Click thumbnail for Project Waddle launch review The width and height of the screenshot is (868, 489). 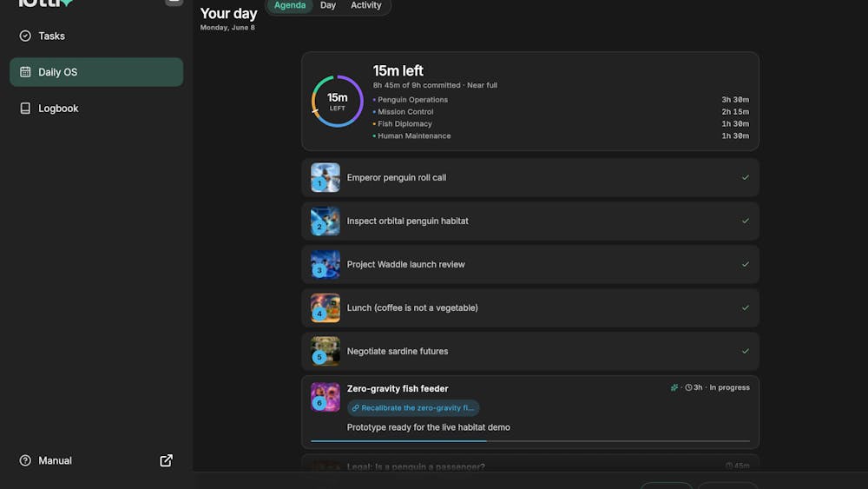click(x=325, y=265)
